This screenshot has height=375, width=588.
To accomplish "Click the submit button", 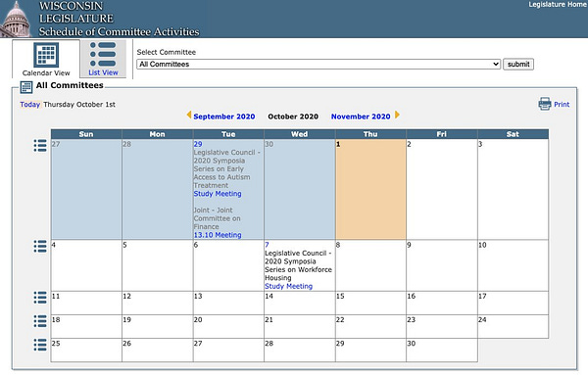I will (x=518, y=64).
